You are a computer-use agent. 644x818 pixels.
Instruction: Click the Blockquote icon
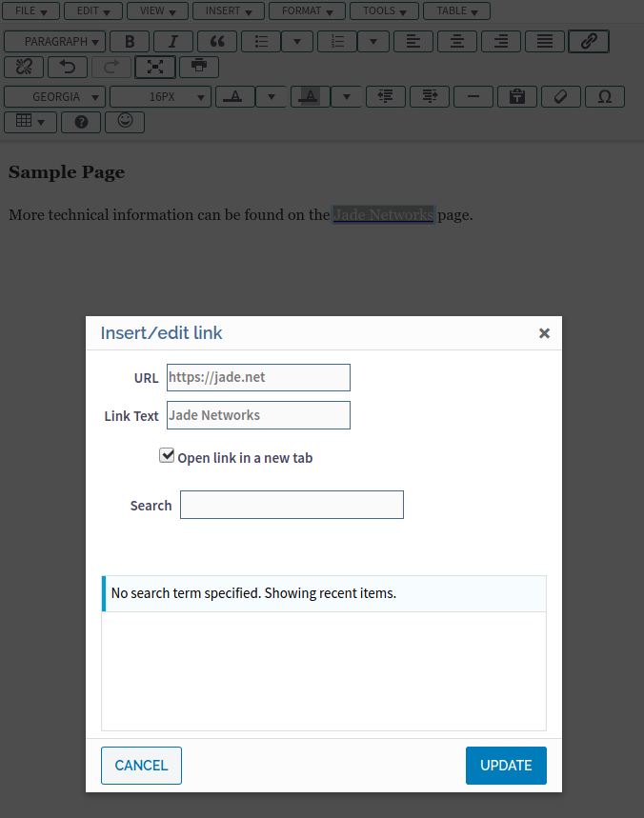[x=215, y=41]
